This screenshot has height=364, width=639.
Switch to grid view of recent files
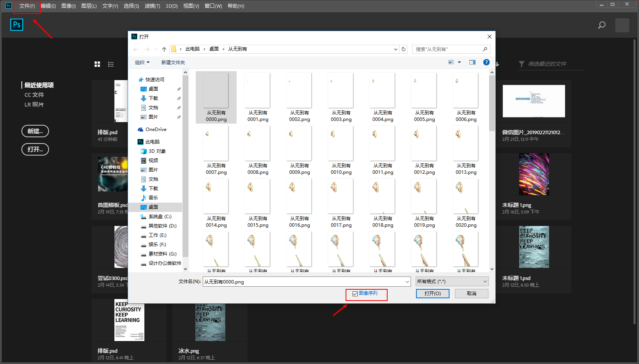[97, 64]
